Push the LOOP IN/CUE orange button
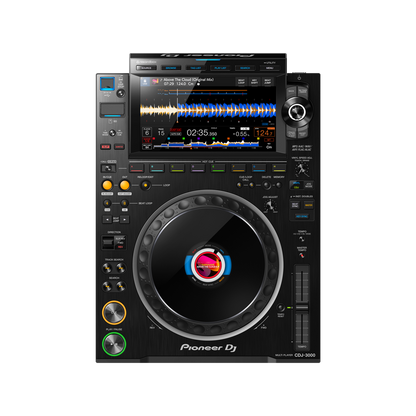Image resolution: width=416 pixels, height=416 pixels. (107, 185)
